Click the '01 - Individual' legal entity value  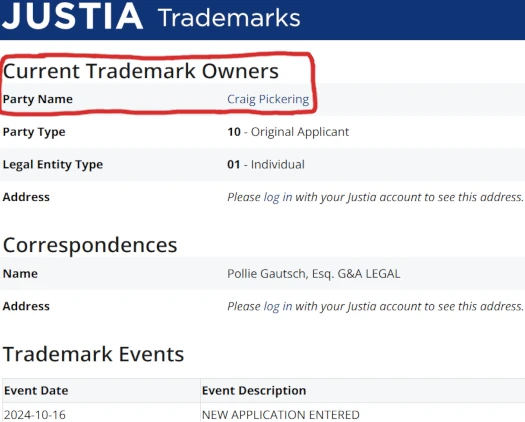click(x=266, y=164)
